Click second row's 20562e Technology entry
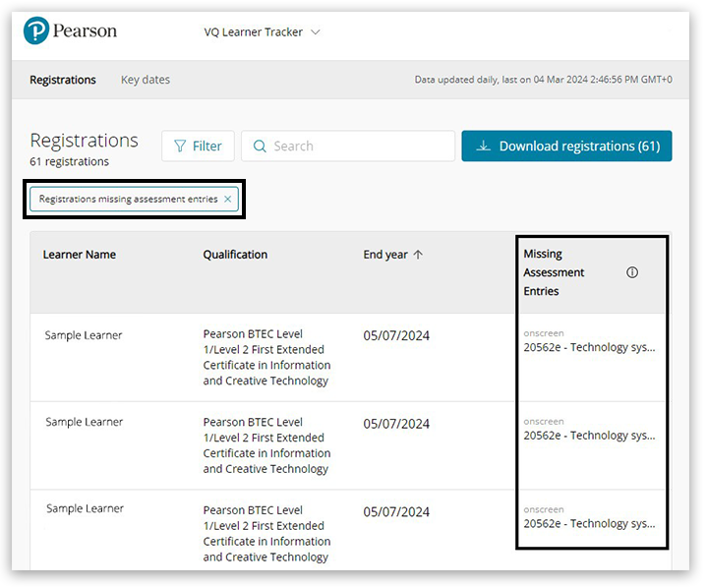 pyautogui.click(x=589, y=436)
